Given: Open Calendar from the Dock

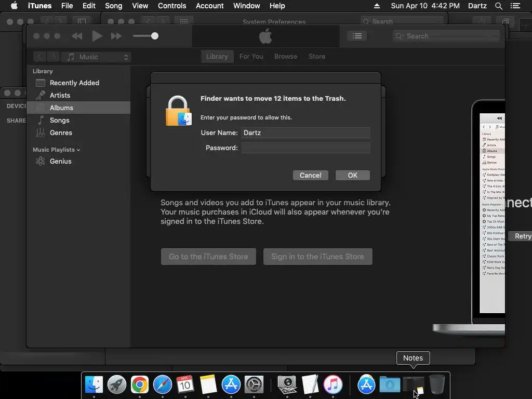Looking at the screenshot, I should pos(185,384).
